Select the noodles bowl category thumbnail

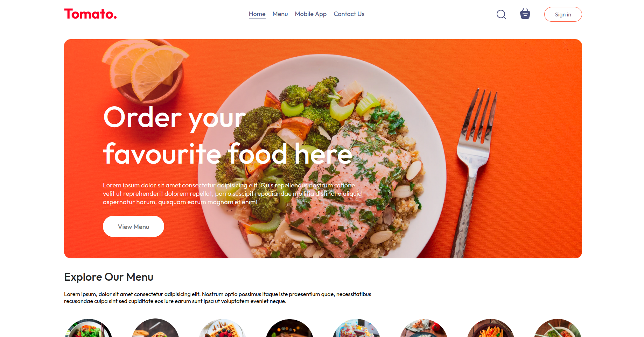click(x=558, y=328)
